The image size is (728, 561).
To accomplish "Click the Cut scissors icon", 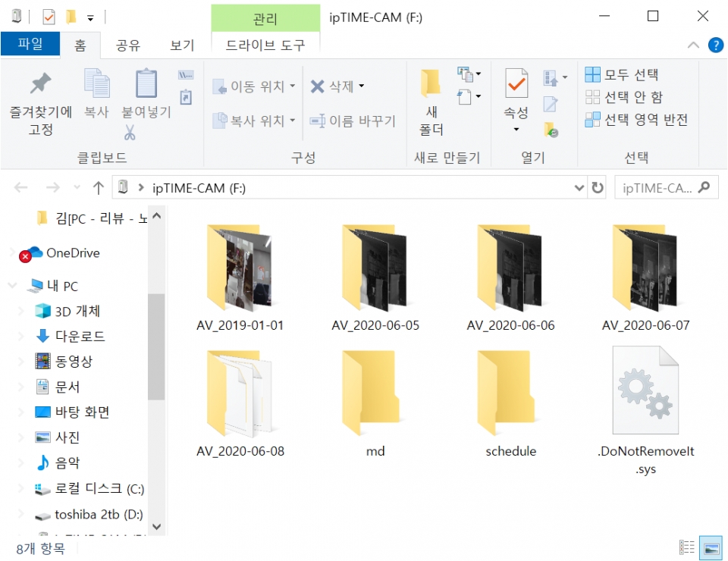I will click(x=130, y=133).
